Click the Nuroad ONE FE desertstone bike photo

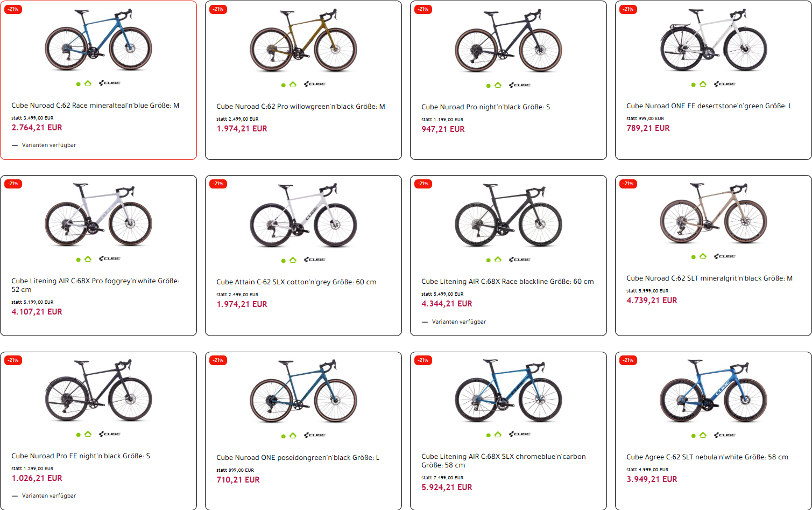[x=713, y=40]
